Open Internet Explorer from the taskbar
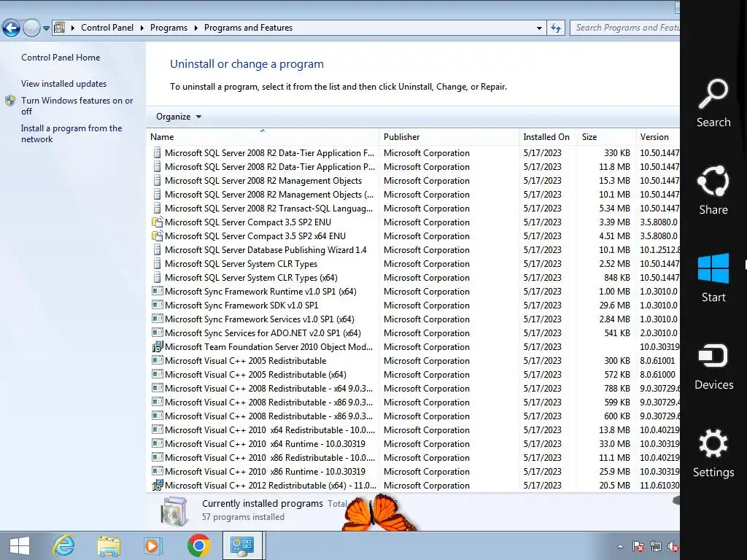 64,545
